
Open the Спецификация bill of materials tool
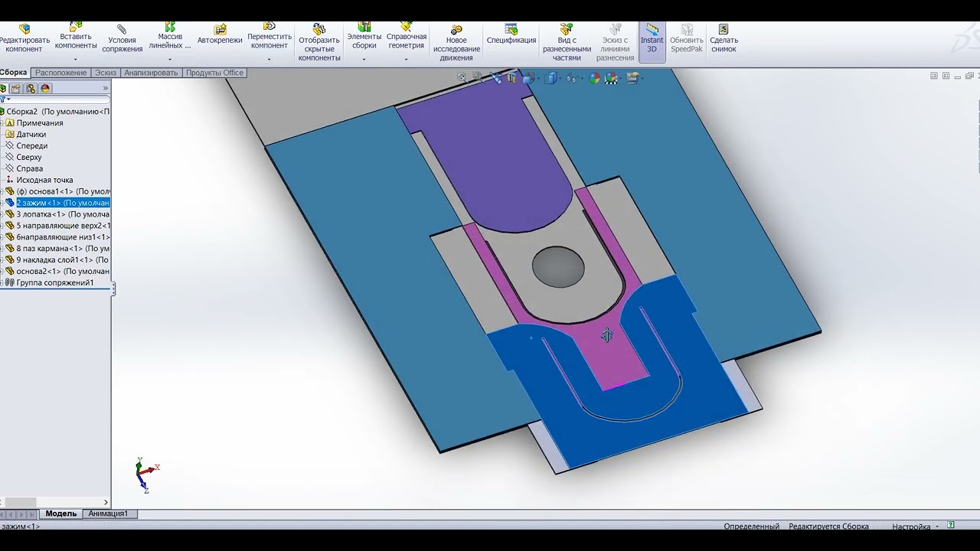(x=511, y=34)
